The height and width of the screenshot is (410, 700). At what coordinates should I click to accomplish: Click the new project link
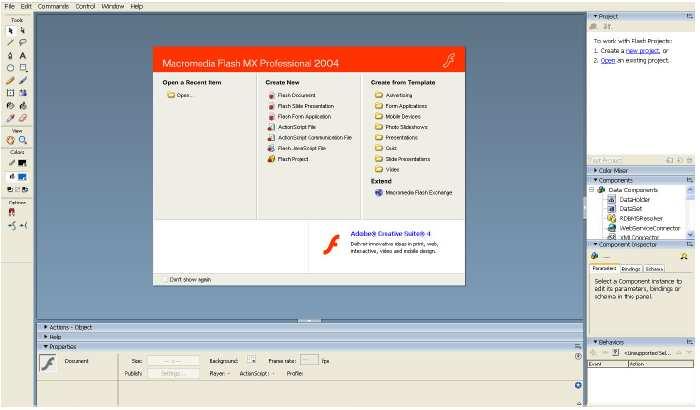(642, 51)
